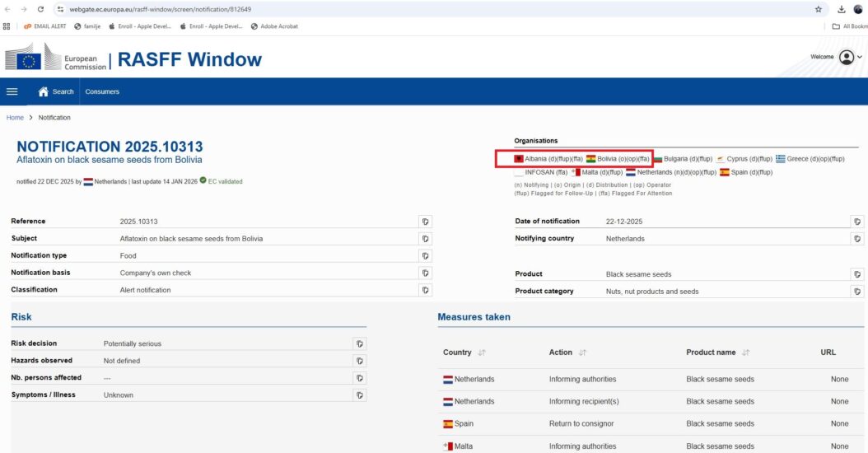
Task: Copy the Subject field value
Action: [x=426, y=239]
